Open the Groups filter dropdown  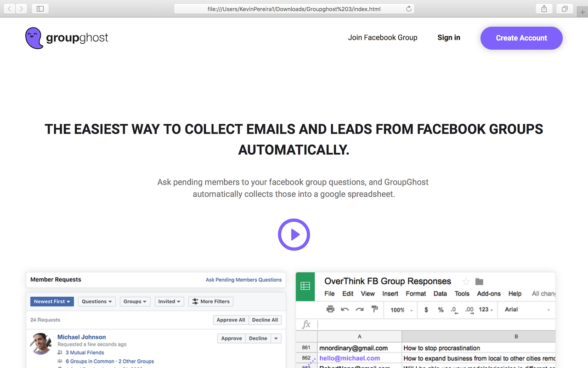135,302
